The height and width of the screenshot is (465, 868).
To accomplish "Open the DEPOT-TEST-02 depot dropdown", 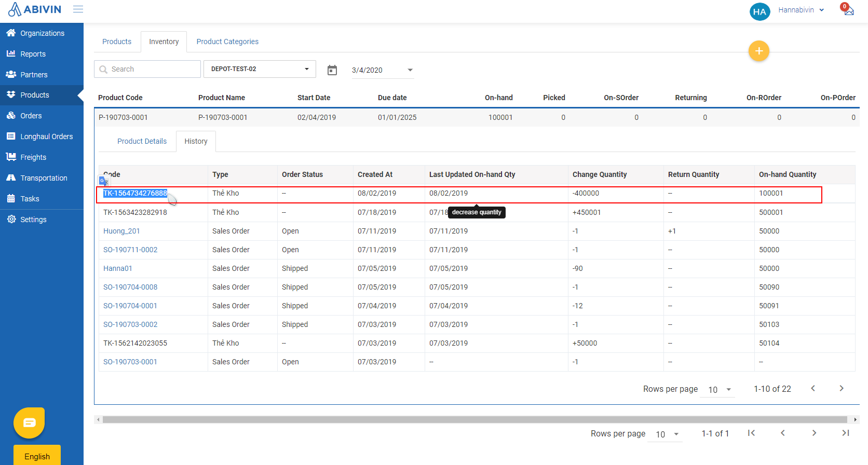I will [260, 69].
